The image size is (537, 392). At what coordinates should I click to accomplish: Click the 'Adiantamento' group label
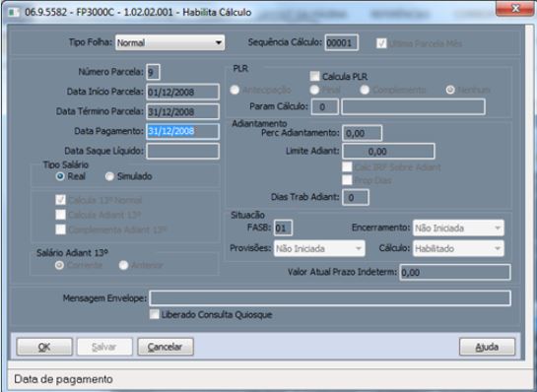(259, 123)
